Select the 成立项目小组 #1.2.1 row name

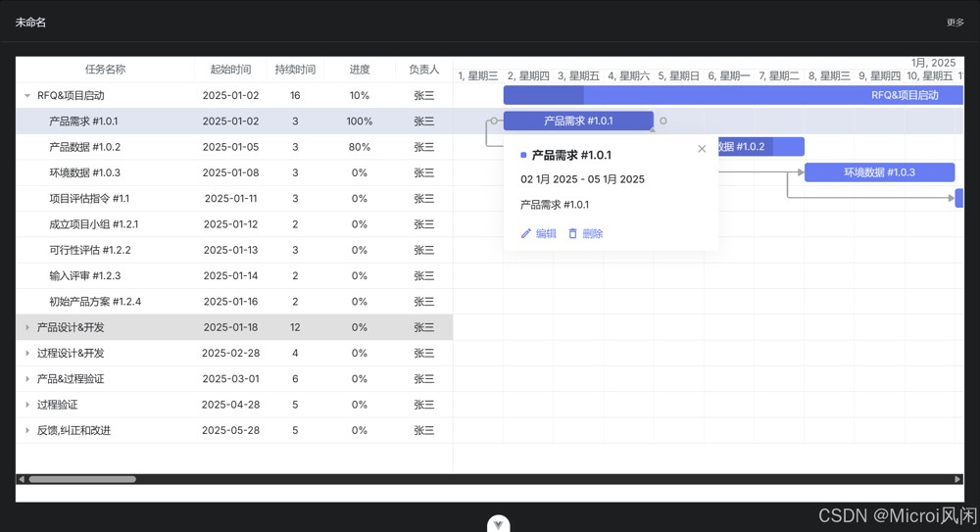click(x=94, y=223)
